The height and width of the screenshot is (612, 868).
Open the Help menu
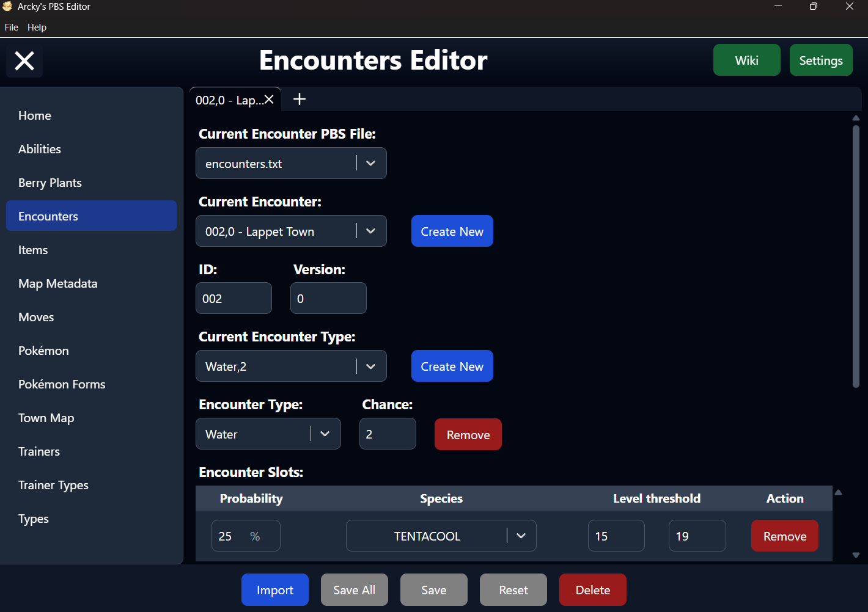[37, 27]
